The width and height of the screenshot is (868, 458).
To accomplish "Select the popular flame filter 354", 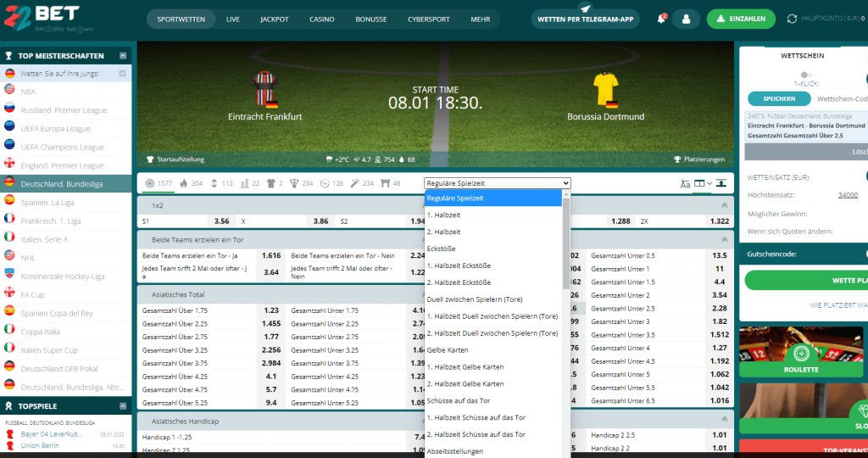I will click(191, 183).
